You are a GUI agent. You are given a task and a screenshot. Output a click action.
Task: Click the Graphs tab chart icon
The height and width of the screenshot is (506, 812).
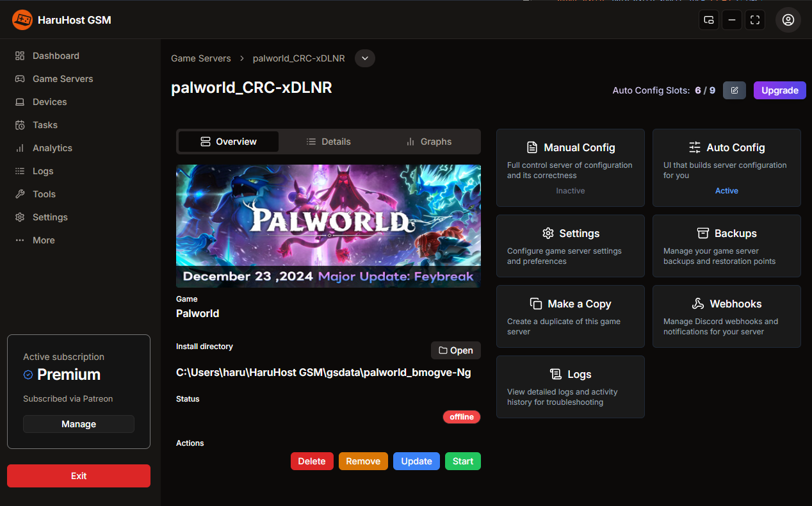click(410, 142)
